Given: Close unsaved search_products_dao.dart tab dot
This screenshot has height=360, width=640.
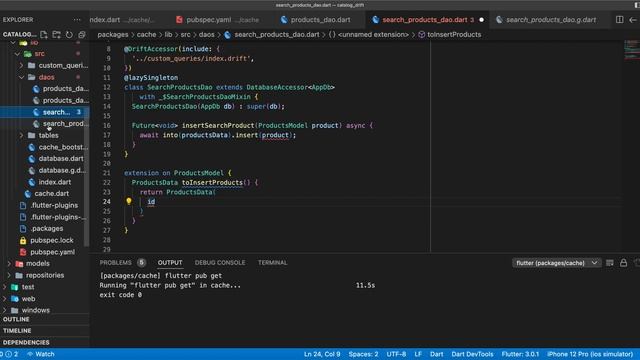Looking at the screenshot, I should click(x=482, y=20).
